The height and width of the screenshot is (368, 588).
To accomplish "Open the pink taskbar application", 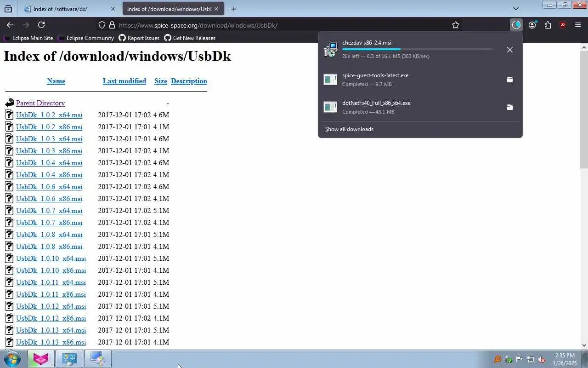I will coord(40,359).
